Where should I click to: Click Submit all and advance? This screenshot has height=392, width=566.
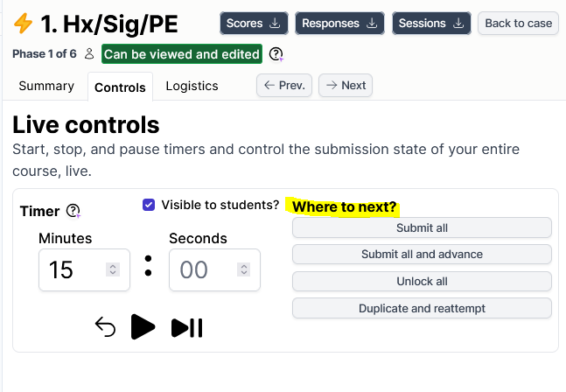pos(422,255)
